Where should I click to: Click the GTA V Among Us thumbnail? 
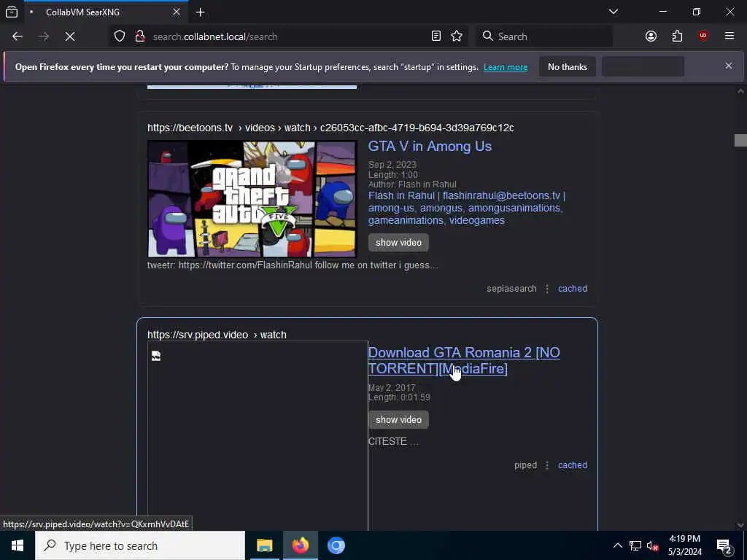coord(252,199)
